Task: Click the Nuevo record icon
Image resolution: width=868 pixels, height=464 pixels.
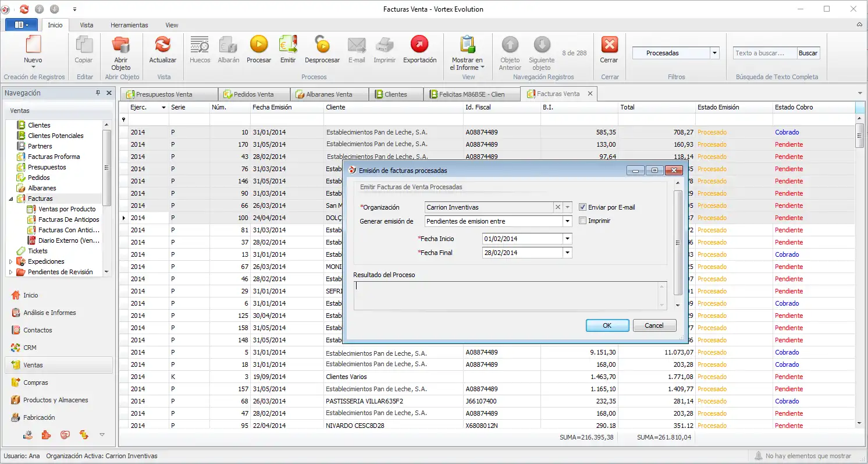Action: (33, 44)
